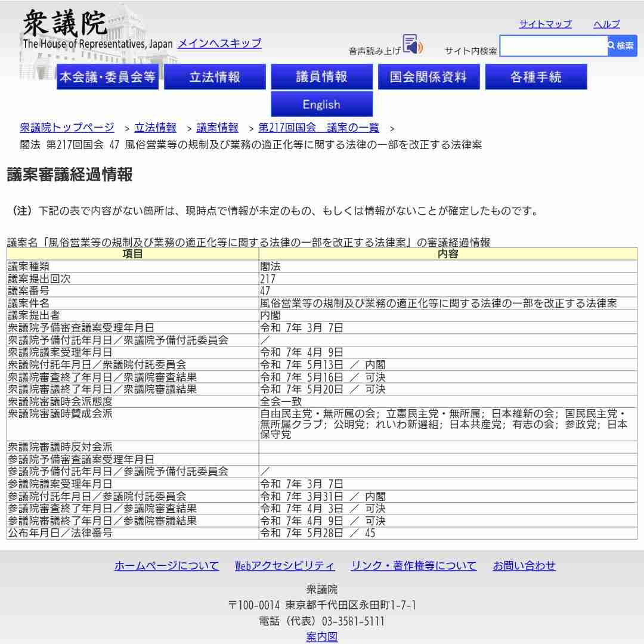Click the audio read-aloud speaker icon
This screenshot has height=644, width=644.
[x=413, y=44]
